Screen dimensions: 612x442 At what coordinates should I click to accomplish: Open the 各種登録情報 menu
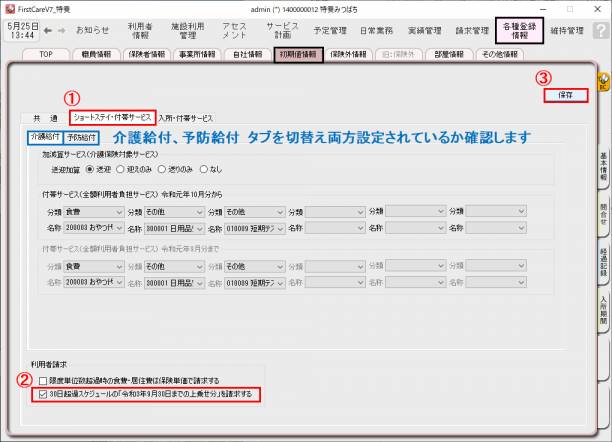click(x=521, y=30)
